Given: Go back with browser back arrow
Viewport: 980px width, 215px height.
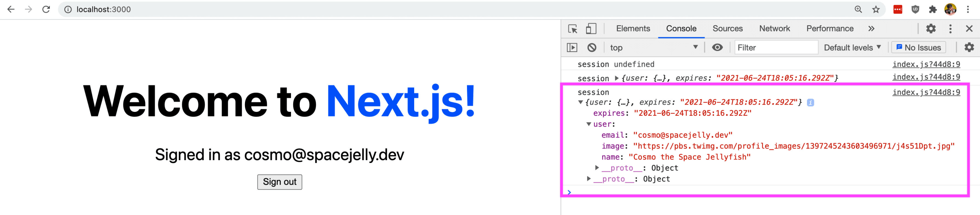Looking at the screenshot, I should [11, 9].
